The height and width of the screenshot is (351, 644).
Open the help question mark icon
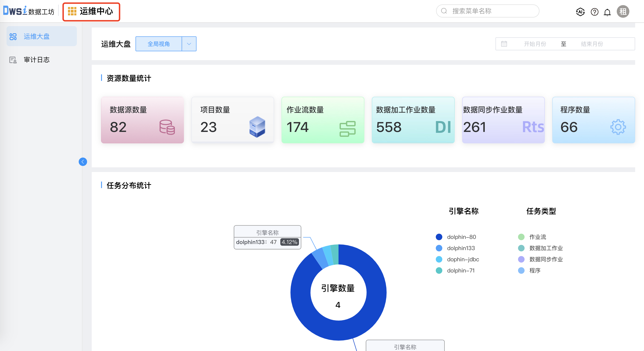click(x=594, y=11)
